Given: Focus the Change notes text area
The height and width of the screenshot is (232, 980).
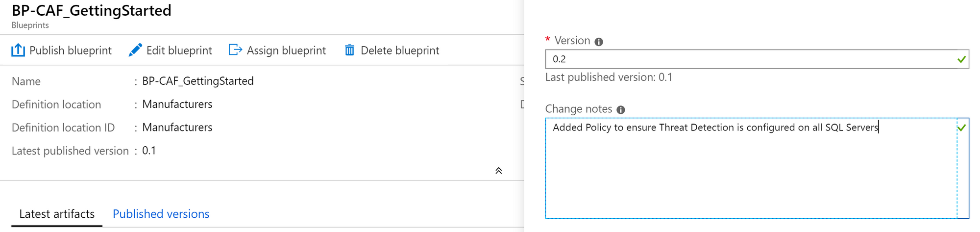Looking at the screenshot, I should click(x=757, y=168).
